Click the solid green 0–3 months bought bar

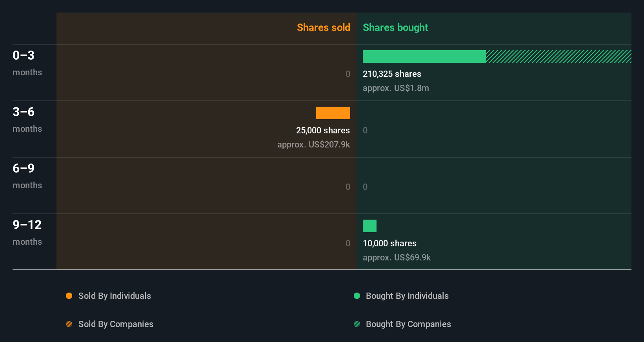(424, 56)
